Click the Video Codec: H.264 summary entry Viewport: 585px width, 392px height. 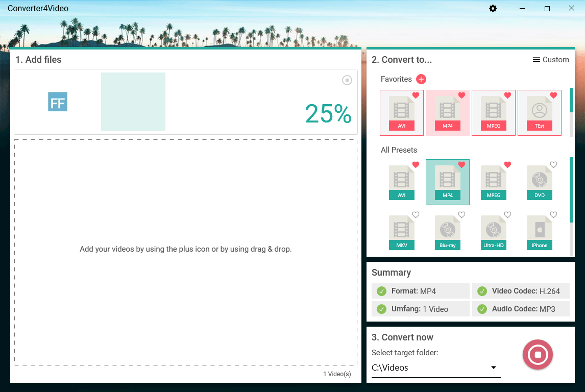[x=521, y=291]
